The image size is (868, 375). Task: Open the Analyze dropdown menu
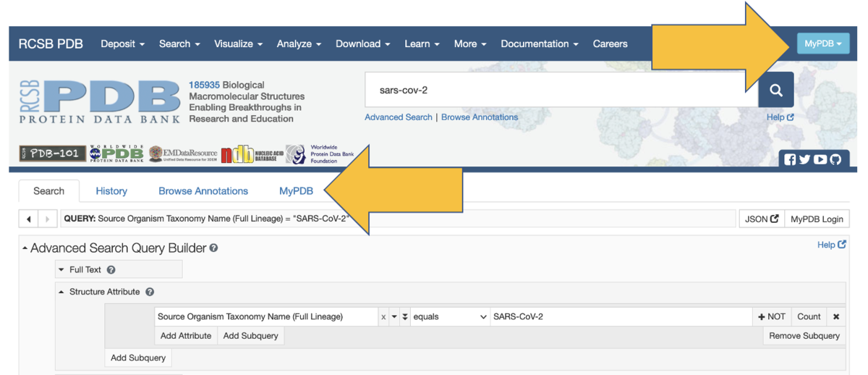pos(299,43)
